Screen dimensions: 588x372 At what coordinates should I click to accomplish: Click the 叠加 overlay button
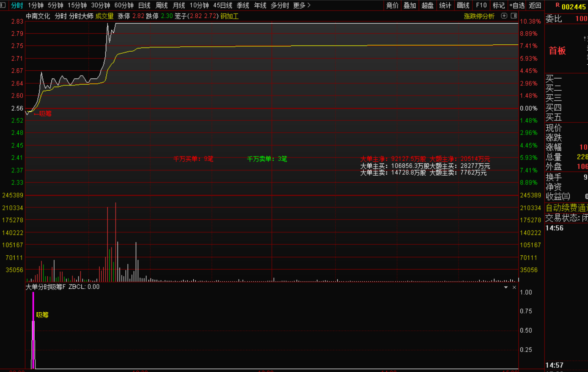[410, 5]
